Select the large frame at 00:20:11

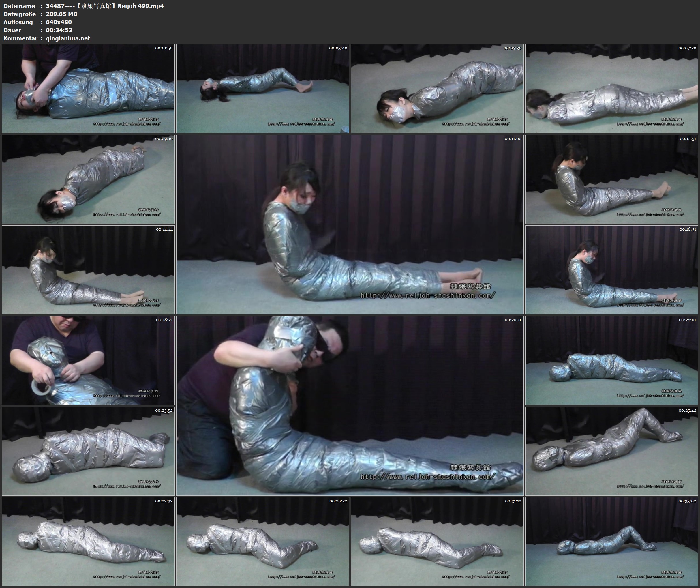click(x=350, y=406)
